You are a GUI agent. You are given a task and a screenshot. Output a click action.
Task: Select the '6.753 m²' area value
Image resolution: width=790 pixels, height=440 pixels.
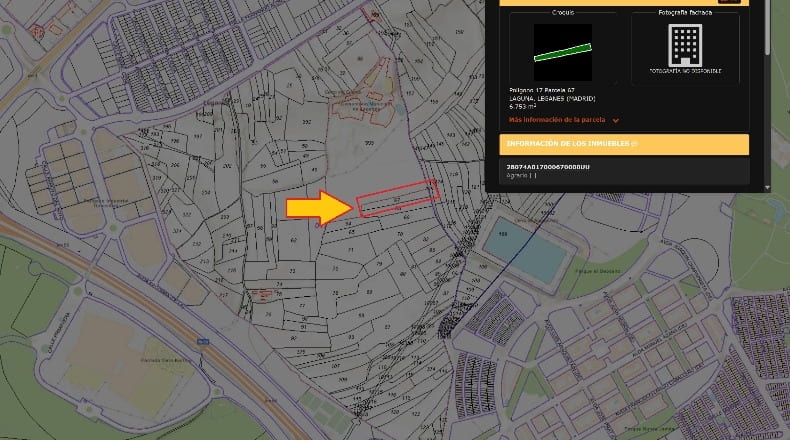tap(522, 107)
